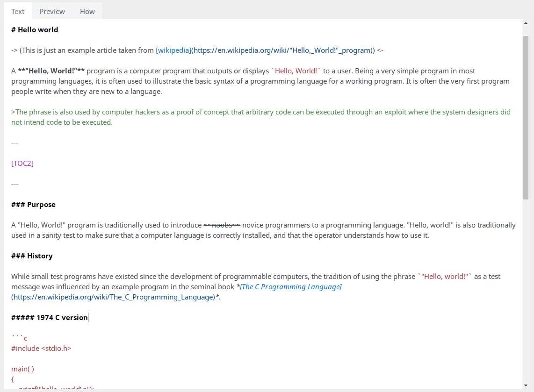Image resolution: width=534 pixels, height=392 pixels.
Task: Click the The_C_Programming_Language wikipedia URL
Action: click(x=114, y=297)
